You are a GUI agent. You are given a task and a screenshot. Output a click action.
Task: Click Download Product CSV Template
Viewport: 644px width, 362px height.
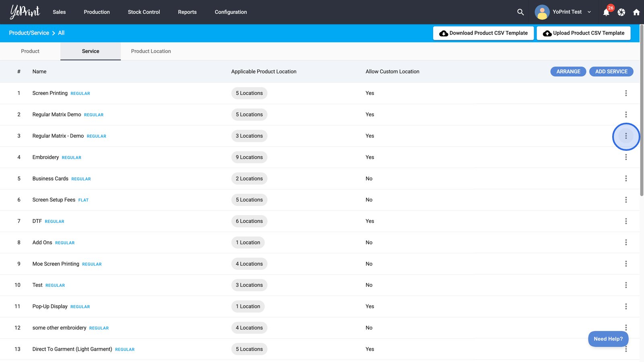483,33
